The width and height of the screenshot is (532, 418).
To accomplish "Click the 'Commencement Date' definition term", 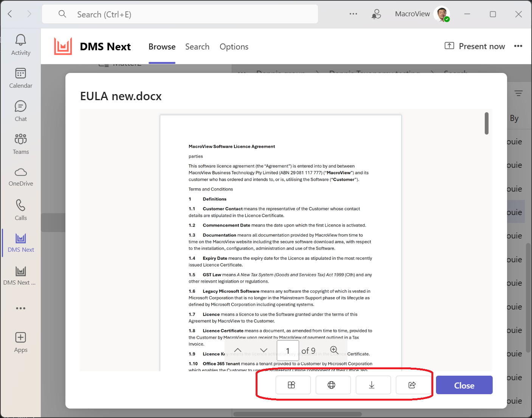I will 226,225.
